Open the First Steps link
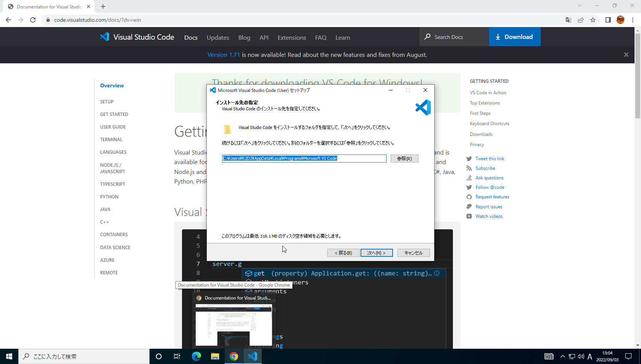The width and height of the screenshot is (641, 364). [480, 113]
